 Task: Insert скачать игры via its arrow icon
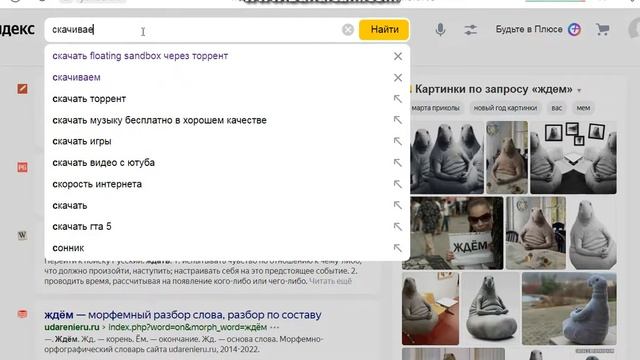[x=398, y=141]
